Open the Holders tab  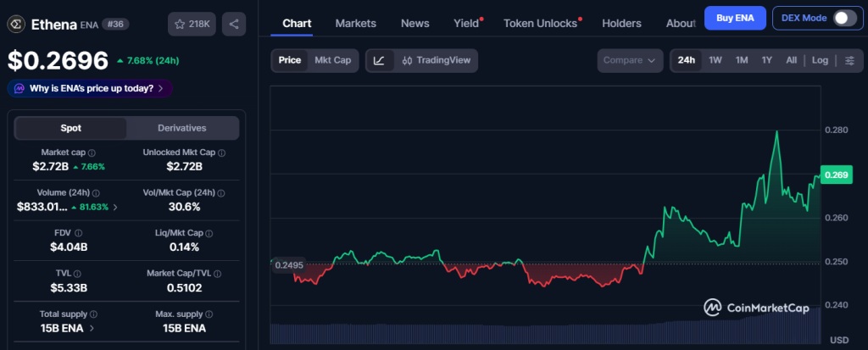tap(621, 23)
